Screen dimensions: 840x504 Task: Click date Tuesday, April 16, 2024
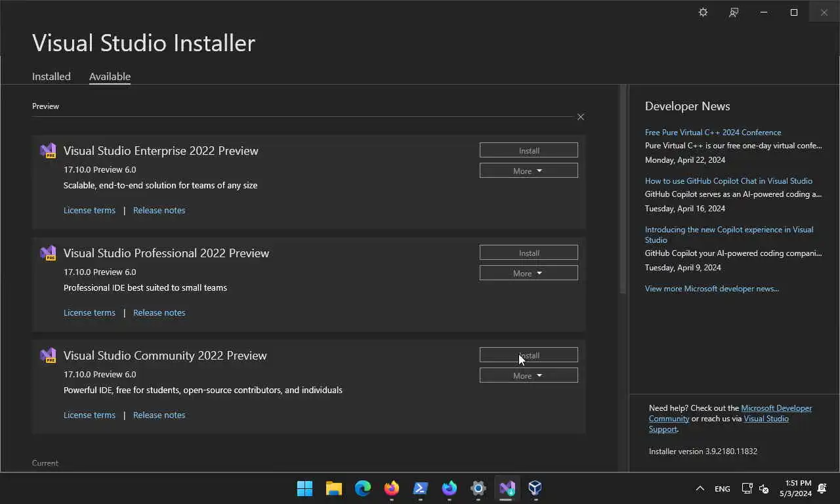(684, 208)
